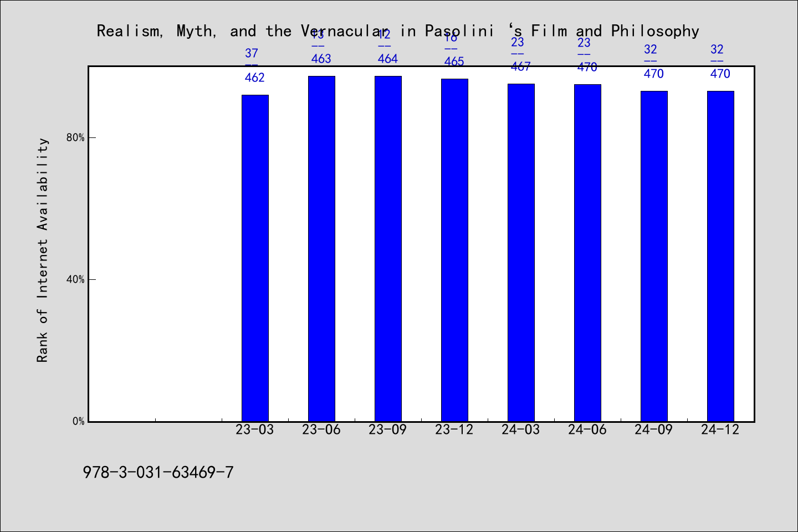The height and width of the screenshot is (532, 798).
Task: Click the value 464 above the 23-09 bar
Action: click(388, 59)
